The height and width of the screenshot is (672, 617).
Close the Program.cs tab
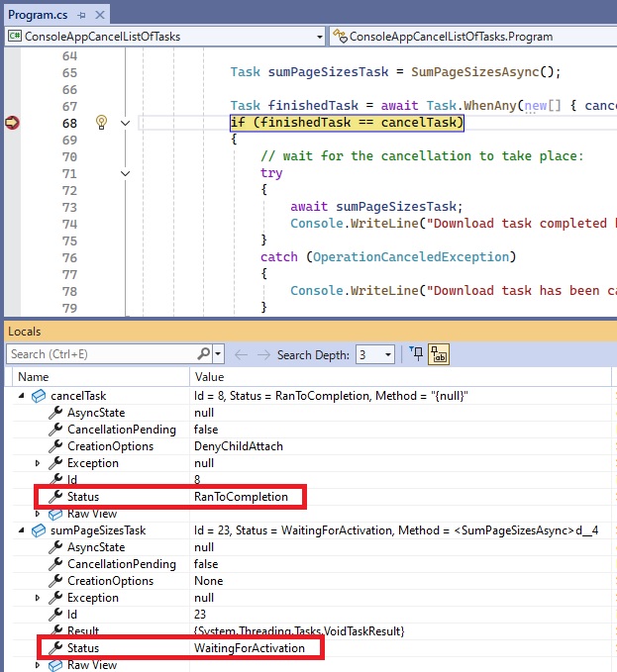point(99,15)
